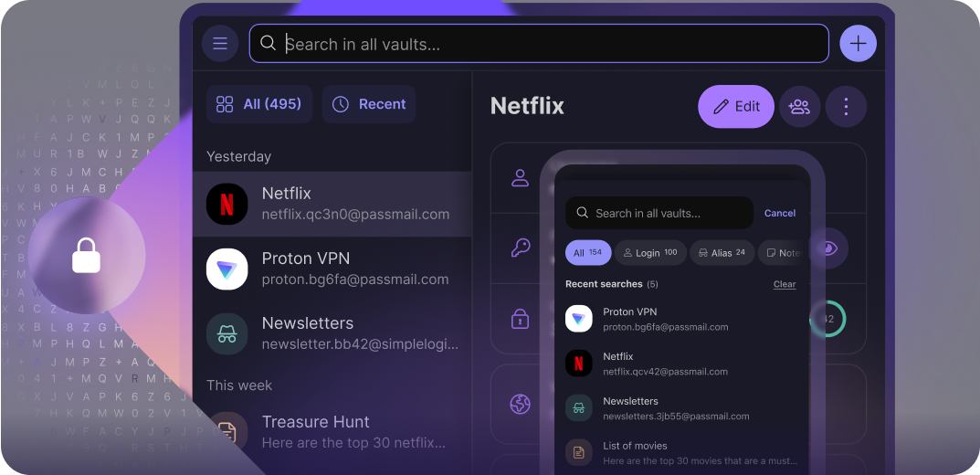Click the alias mask icon in mobile list

click(579, 408)
